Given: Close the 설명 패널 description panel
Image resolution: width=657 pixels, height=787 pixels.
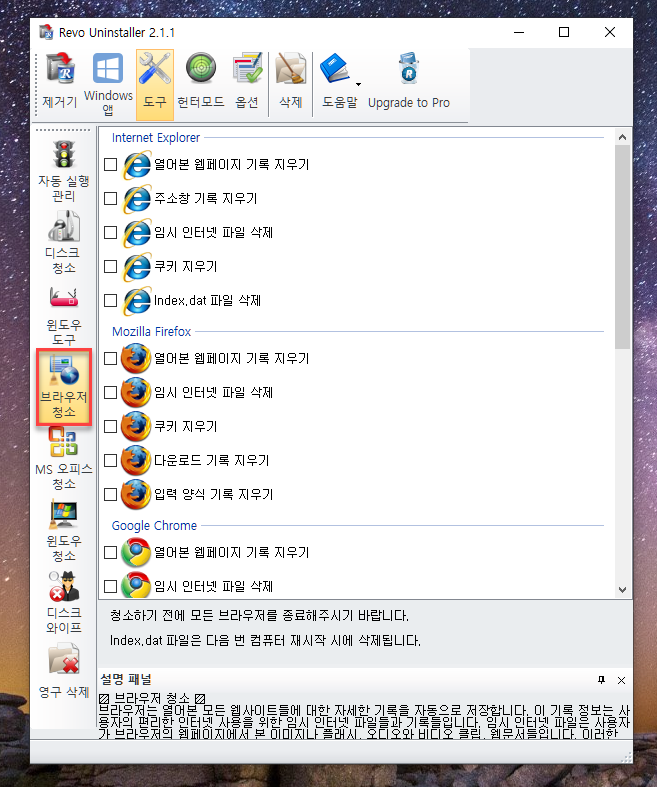Looking at the screenshot, I should tap(621, 680).
